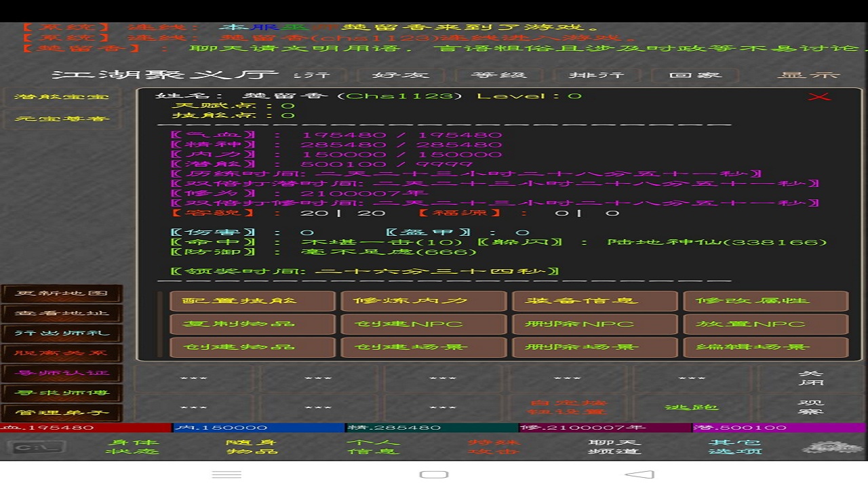The width and height of the screenshot is (868, 488).
Task: Open the 个人信息 menu
Action: click(x=372, y=447)
